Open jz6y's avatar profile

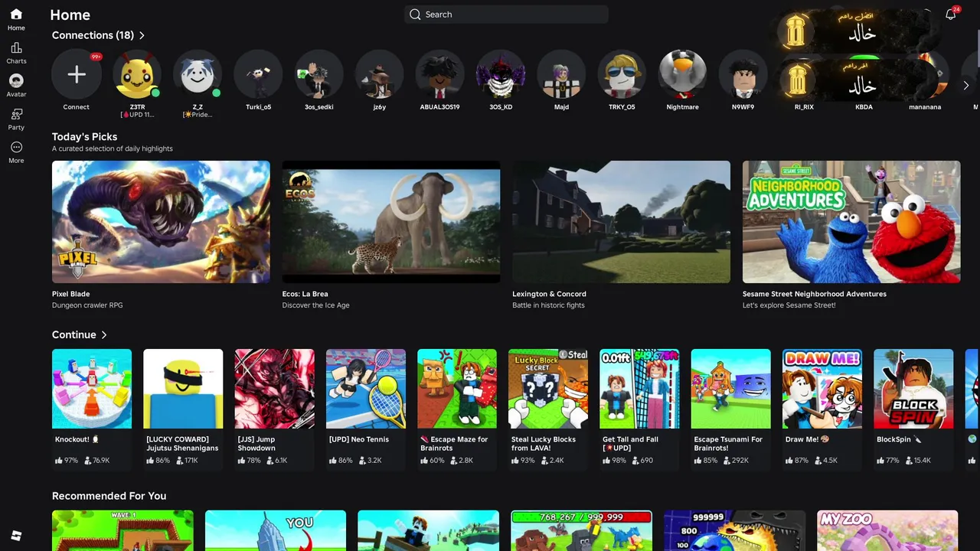[379, 74]
